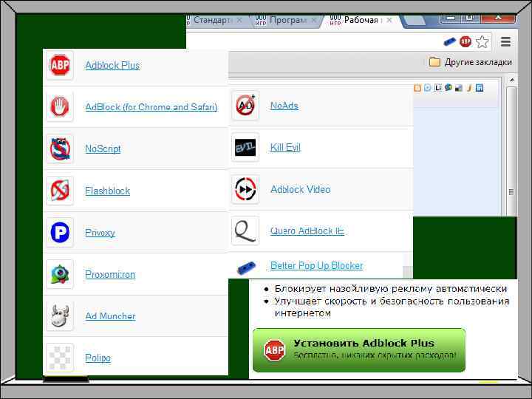Open the Другие закладки bookmarks folder

coord(471,62)
